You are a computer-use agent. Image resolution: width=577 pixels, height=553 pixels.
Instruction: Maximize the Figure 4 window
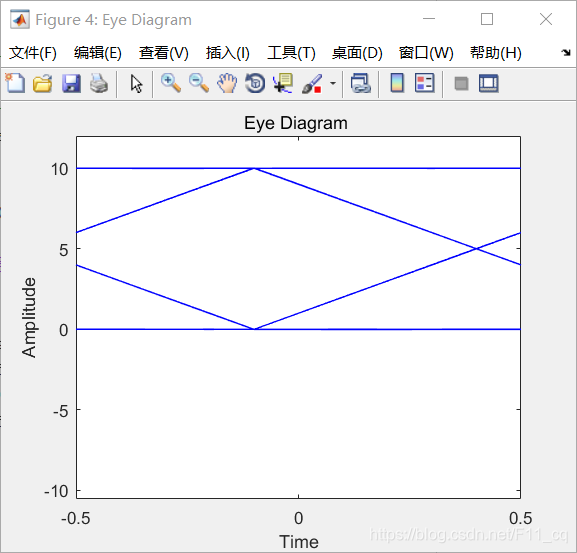(x=487, y=19)
